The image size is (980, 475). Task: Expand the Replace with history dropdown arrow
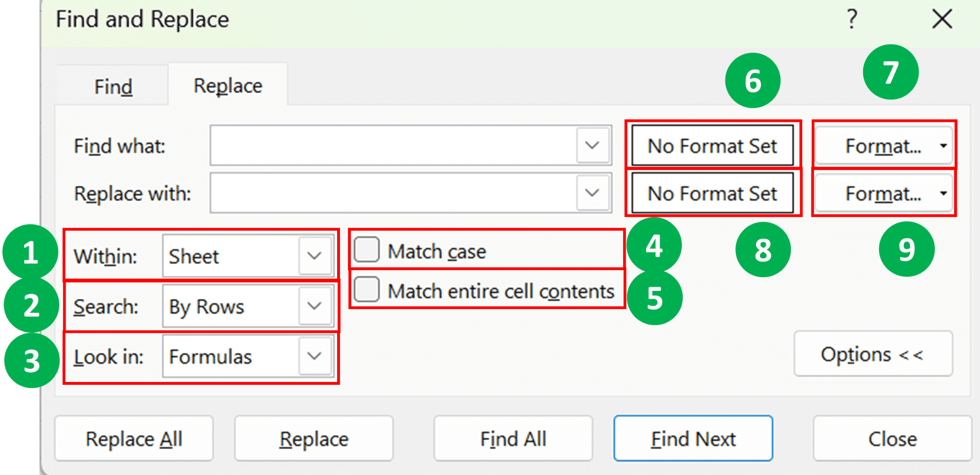(x=593, y=193)
